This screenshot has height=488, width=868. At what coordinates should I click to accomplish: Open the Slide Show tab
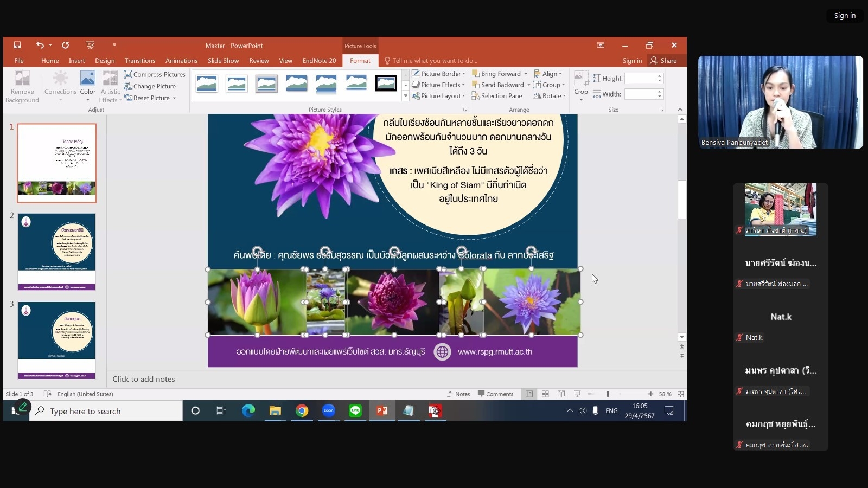[223, 61]
